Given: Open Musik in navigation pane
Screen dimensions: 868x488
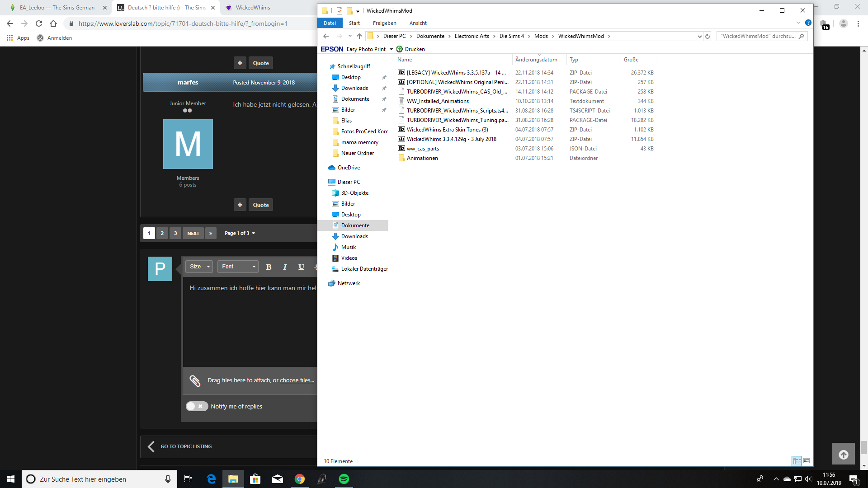Looking at the screenshot, I should 349,247.
